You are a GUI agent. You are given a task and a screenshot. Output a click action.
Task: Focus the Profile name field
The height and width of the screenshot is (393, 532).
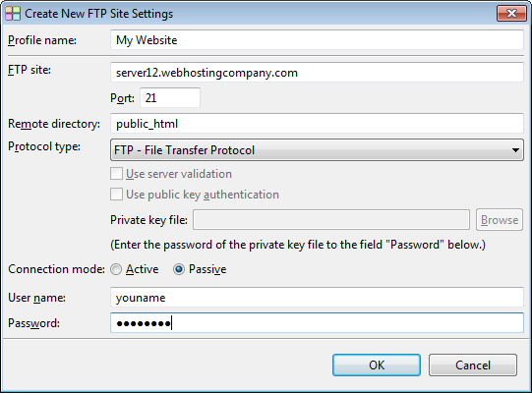(317, 40)
